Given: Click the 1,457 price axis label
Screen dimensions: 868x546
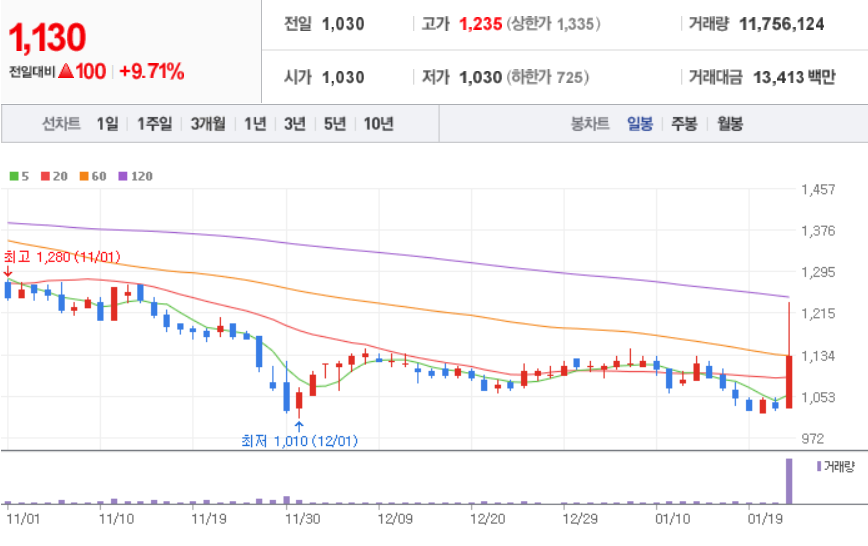Looking at the screenshot, I should coord(818,189).
